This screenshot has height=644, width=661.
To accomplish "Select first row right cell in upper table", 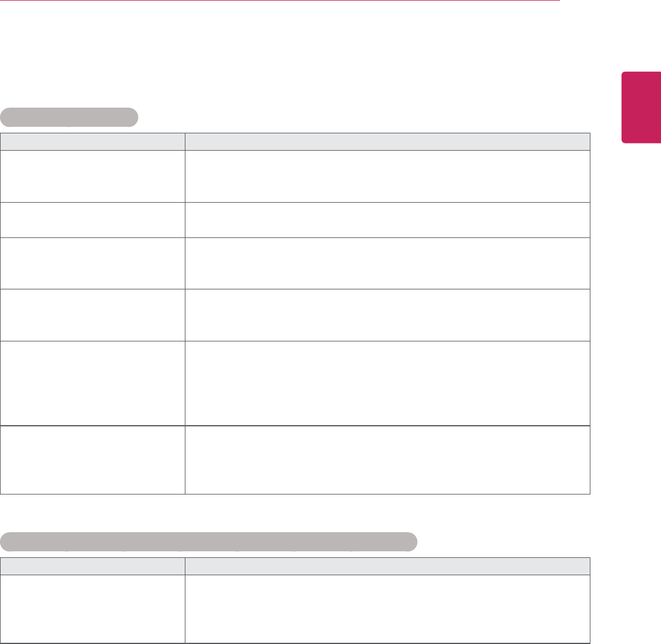I will (387, 176).
